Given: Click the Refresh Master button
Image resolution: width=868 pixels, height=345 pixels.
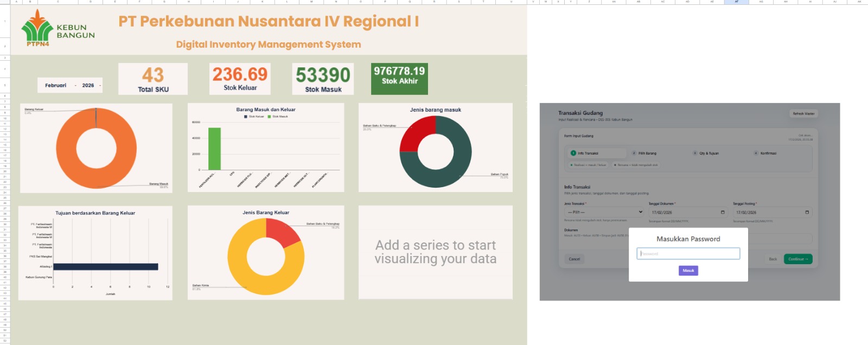Looking at the screenshot, I should pos(803,114).
